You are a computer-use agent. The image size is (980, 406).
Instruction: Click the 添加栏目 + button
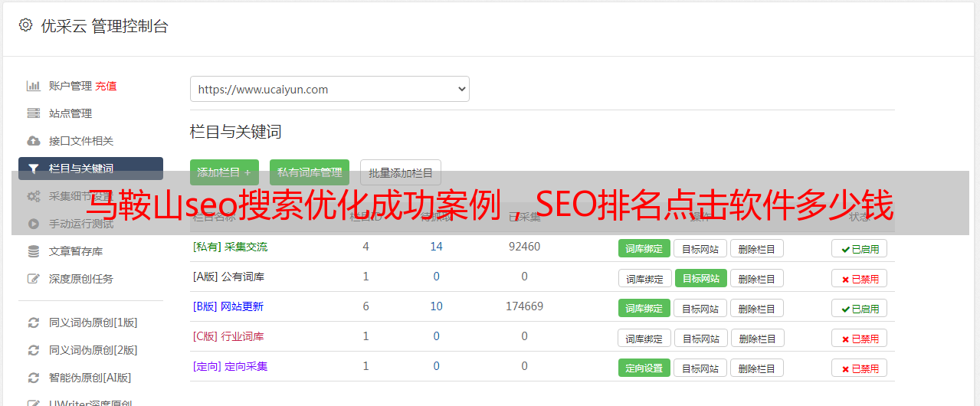coord(225,172)
